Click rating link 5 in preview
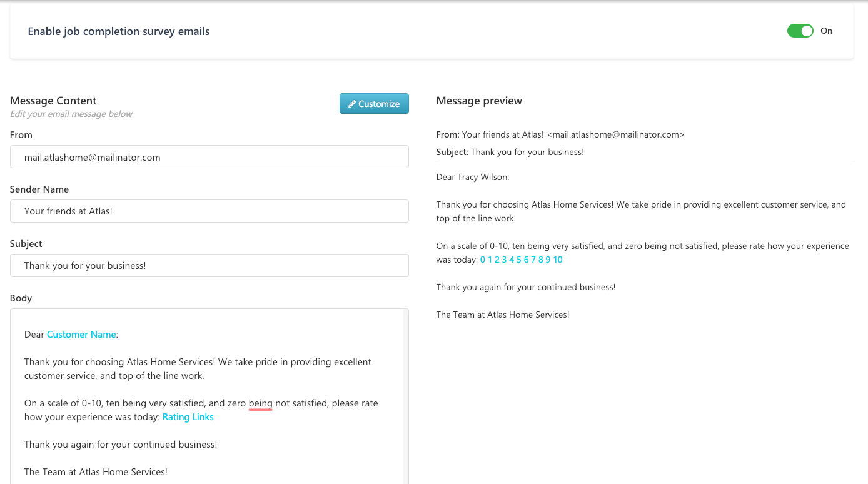 tap(519, 260)
